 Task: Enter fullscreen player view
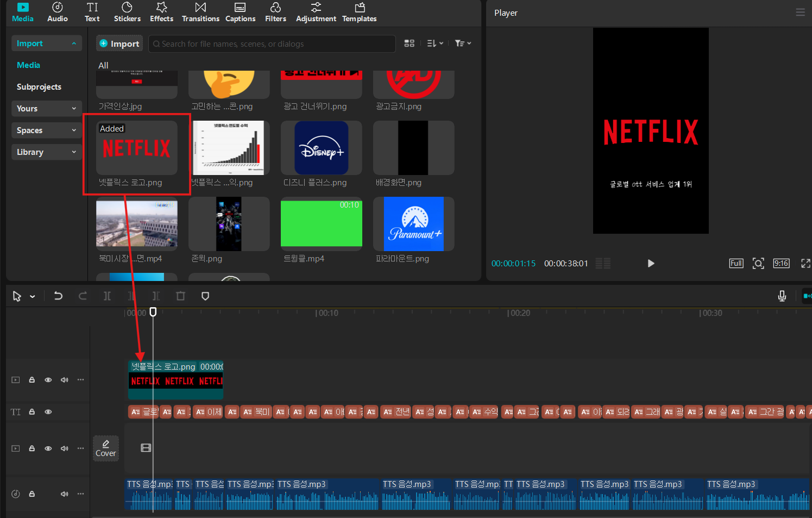[x=805, y=264]
